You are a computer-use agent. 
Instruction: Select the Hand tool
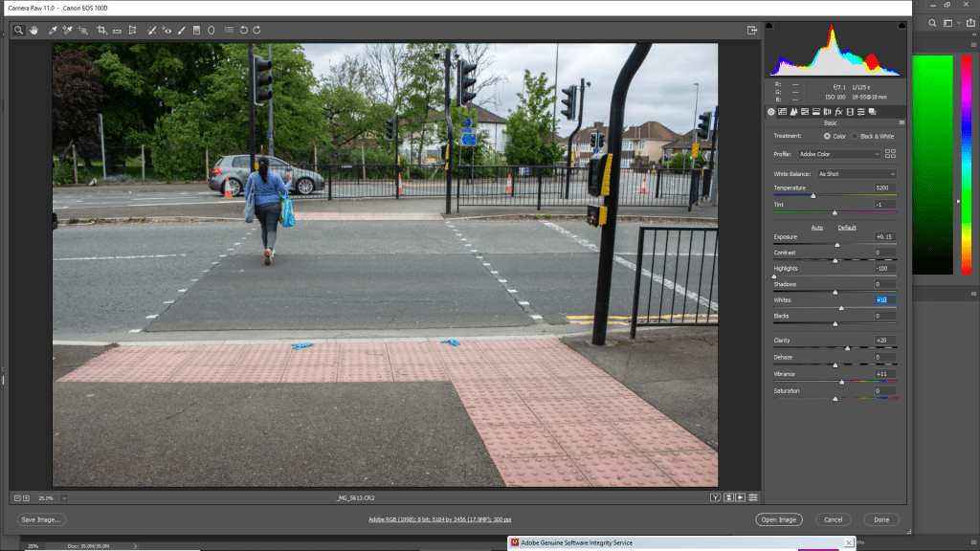(33, 30)
